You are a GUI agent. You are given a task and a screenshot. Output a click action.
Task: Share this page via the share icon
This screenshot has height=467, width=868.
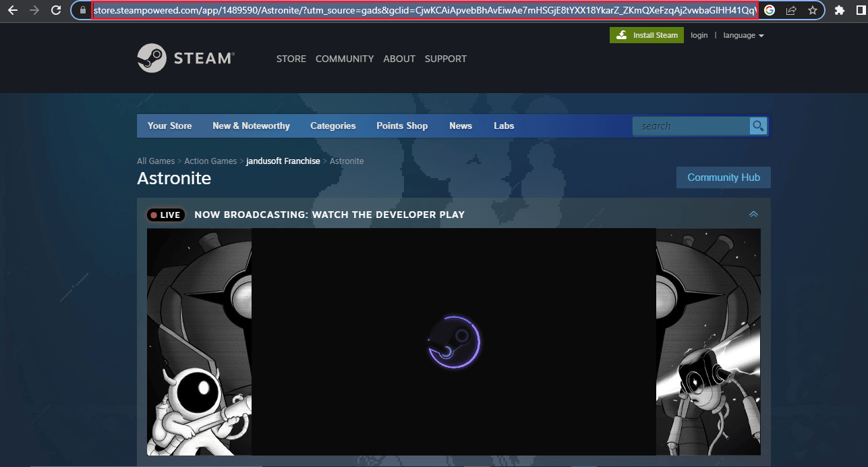pos(791,11)
